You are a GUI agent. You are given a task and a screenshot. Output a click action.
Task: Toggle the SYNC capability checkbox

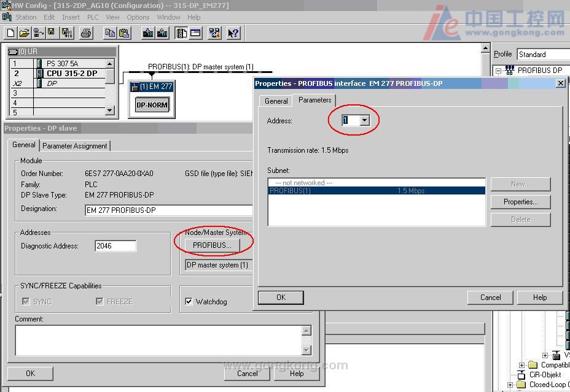tap(26, 302)
